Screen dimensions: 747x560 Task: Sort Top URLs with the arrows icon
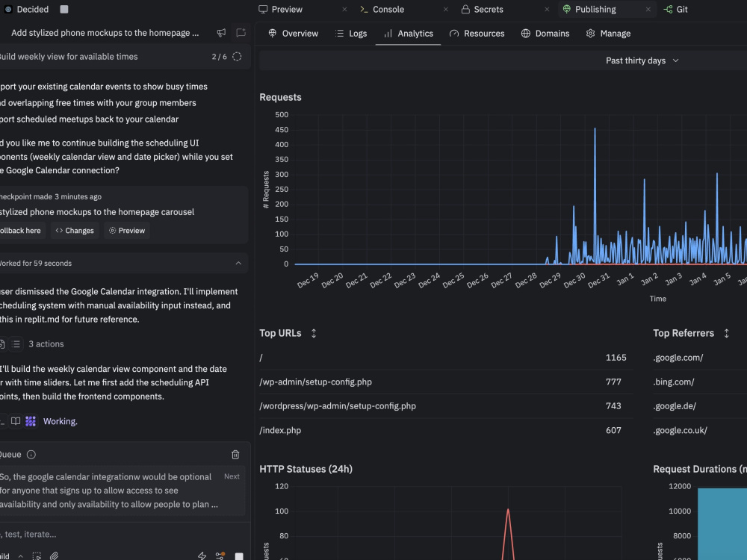(314, 333)
